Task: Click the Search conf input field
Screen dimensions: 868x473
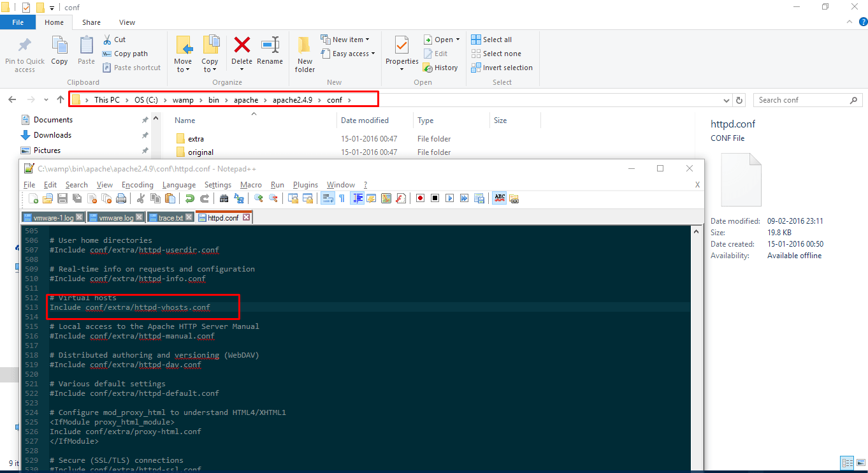Action: point(802,100)
